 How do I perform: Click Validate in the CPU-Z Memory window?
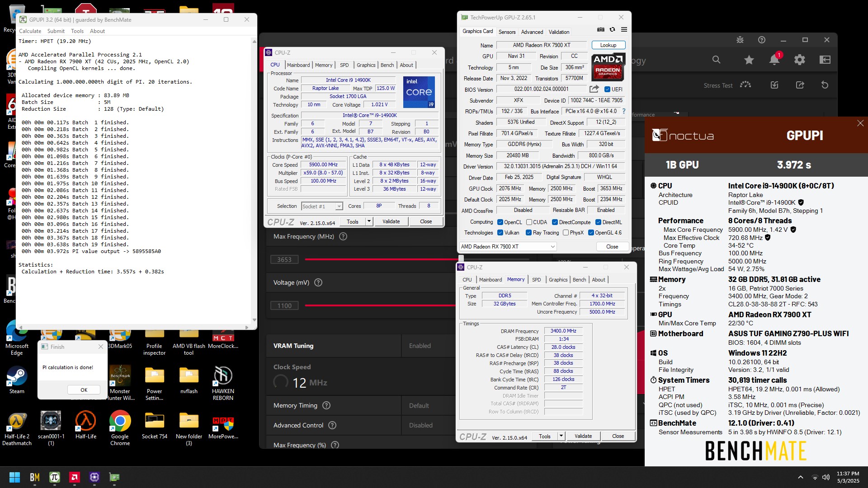coord(583,436)
